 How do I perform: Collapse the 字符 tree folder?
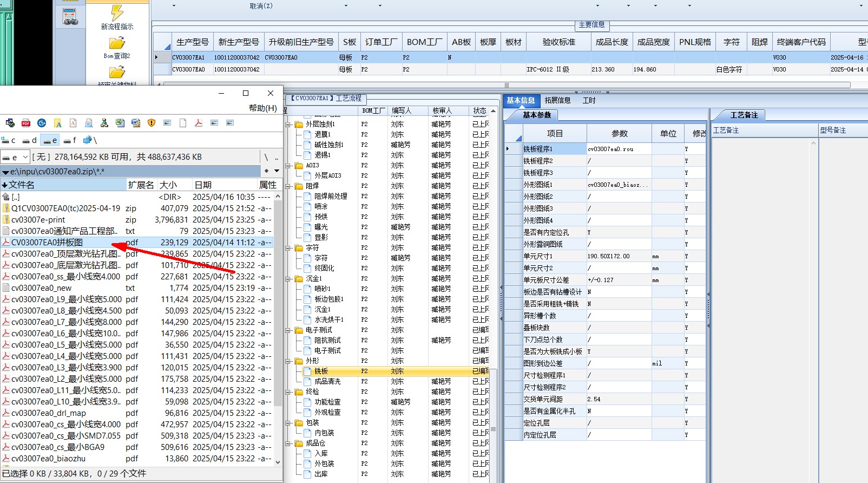point(289,247)
